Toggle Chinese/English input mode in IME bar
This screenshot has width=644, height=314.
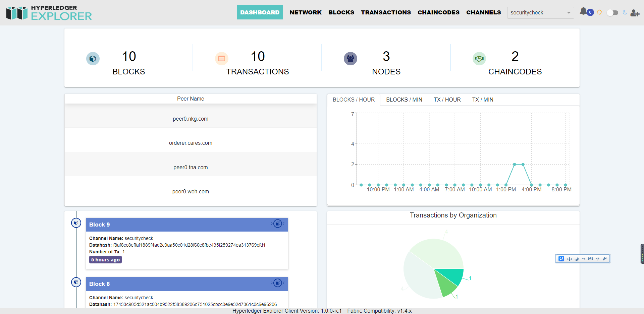coord(570,258)
